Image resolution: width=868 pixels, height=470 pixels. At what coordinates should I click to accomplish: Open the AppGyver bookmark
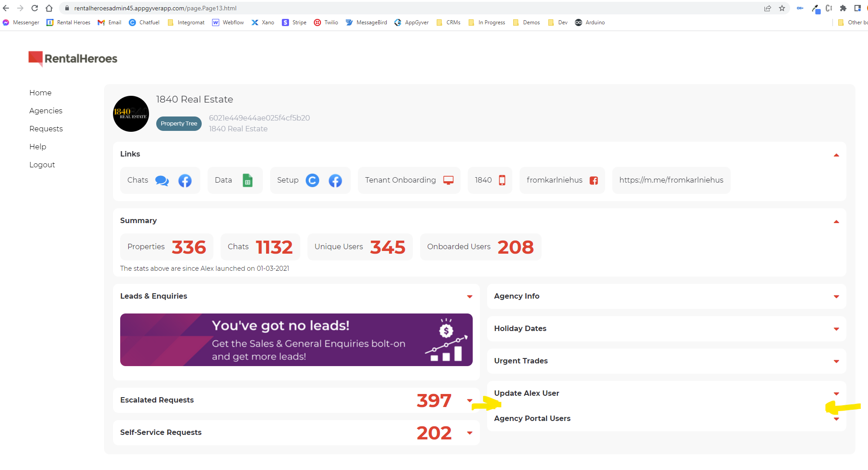(411, 22)
